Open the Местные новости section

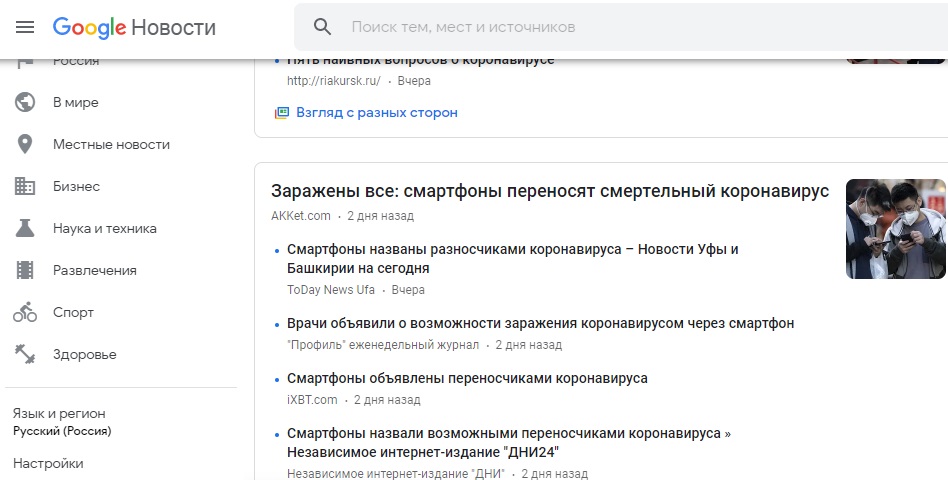coord(111,144)
